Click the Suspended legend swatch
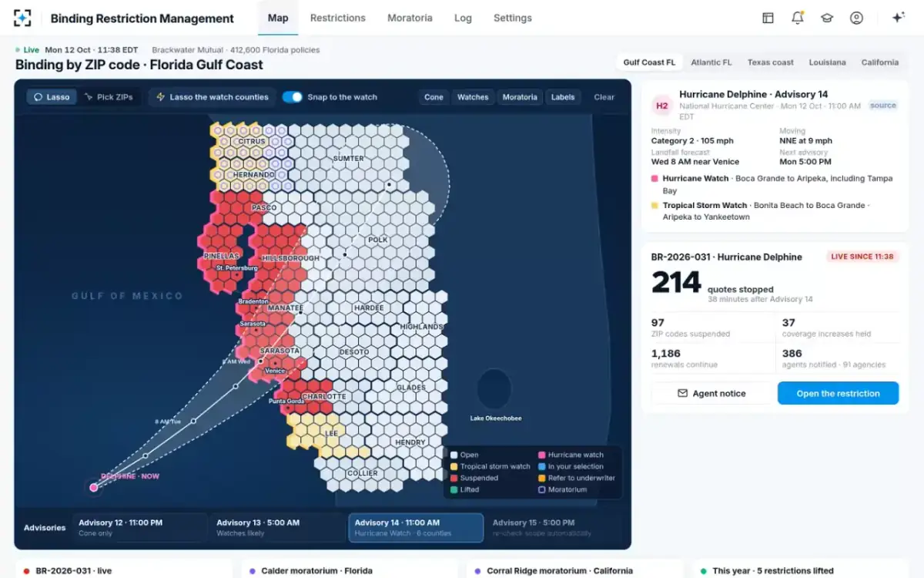Image resolution: width=924 pixels, height=578 pixels. [454, 478]
